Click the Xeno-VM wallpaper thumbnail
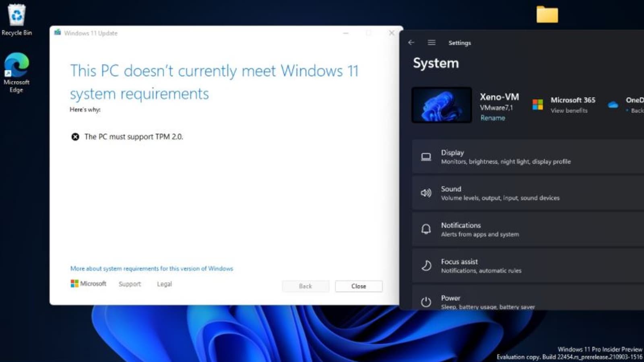Screen dimensions: 644x362 click(x=442, y=105)
